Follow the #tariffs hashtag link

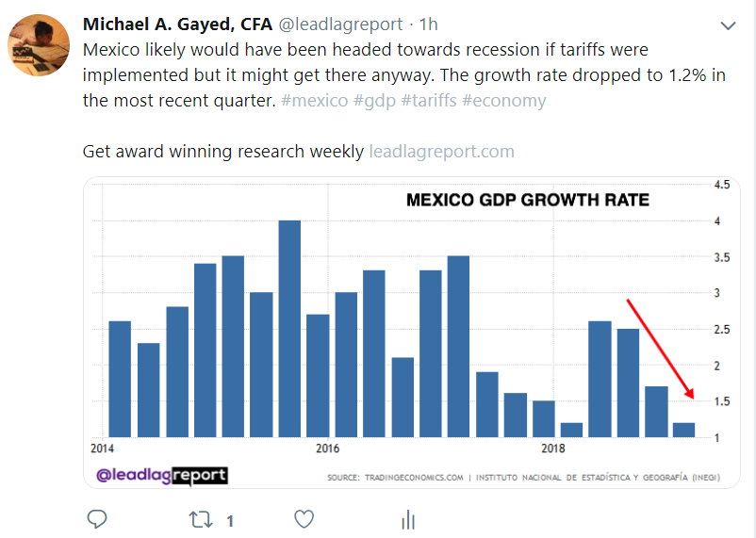[429, 100]
